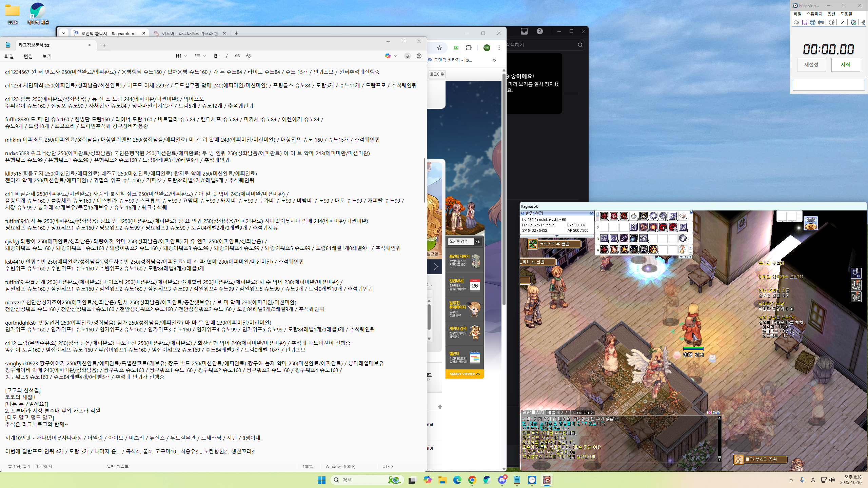
Task: Click the add stopwatch icon with plus
Action: pyautogui.click(x=853, y=22)
